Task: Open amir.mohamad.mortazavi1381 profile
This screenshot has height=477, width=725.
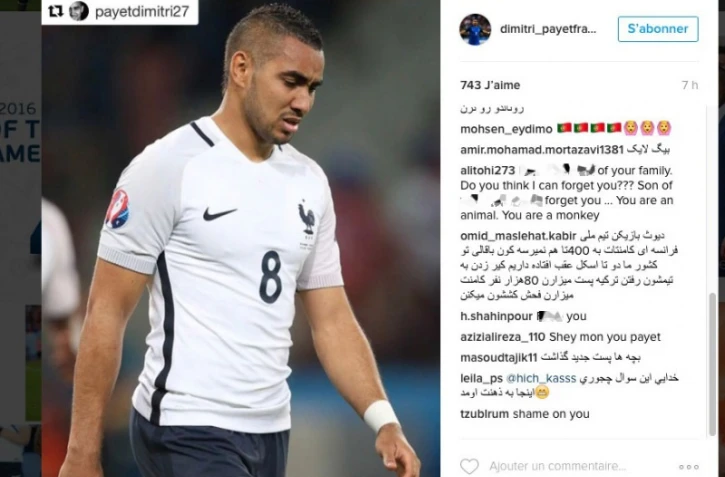Action: (x=542, y=150)
